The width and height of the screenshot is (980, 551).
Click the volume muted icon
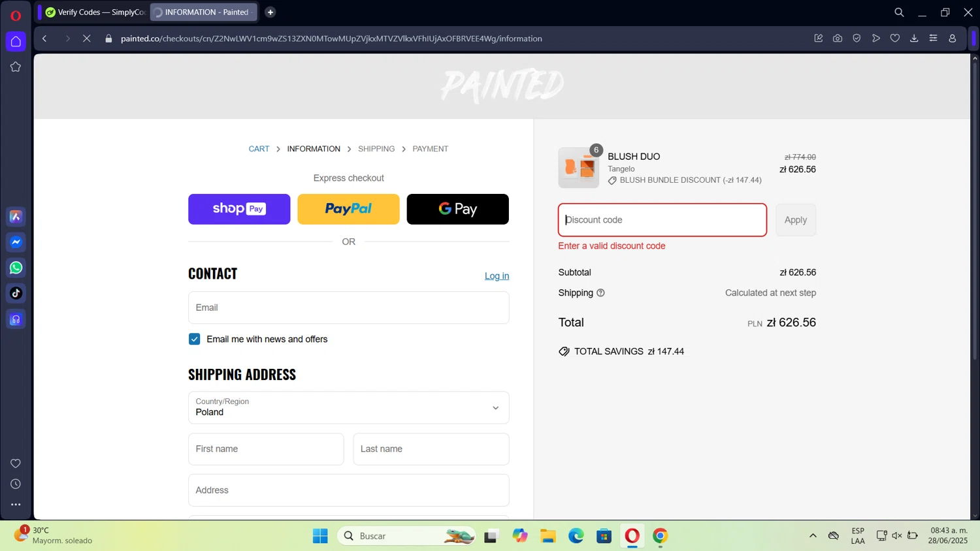point(897,536)
